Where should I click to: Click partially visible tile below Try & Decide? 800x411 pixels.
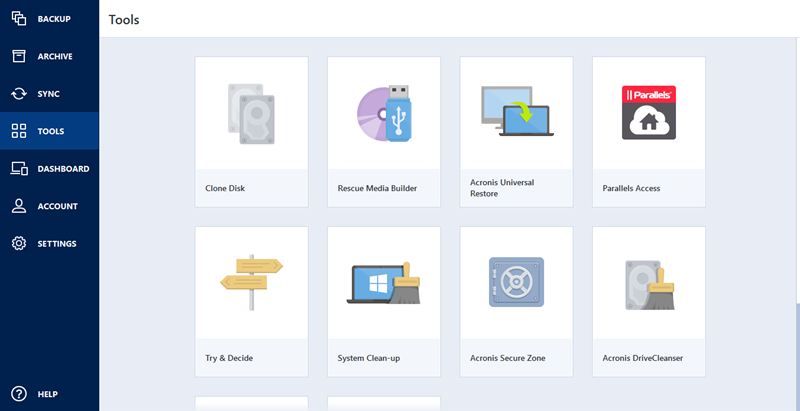[x=250, y=404]
